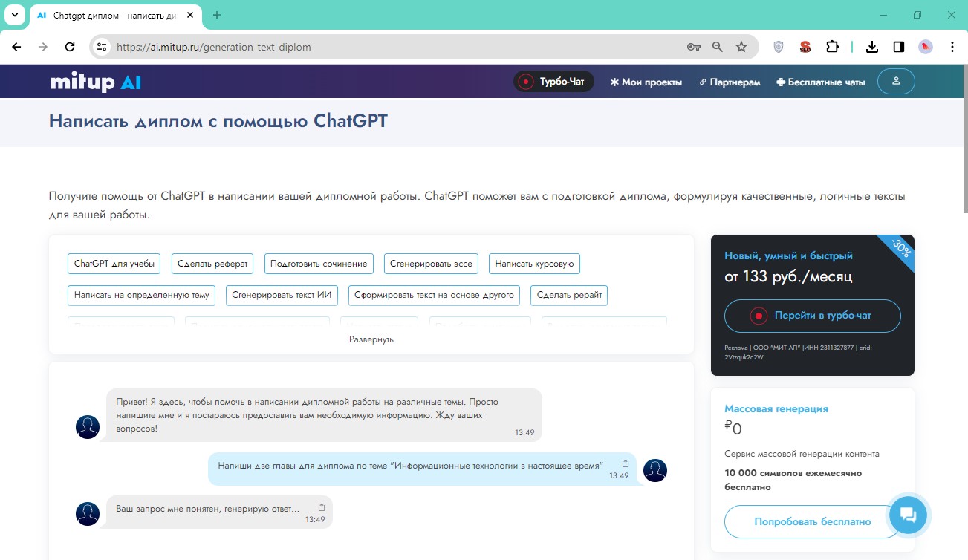The width and height of the screenshot is (968, 560).
Task: Open Мои проекты in the navigation
Action: point(646,82)
